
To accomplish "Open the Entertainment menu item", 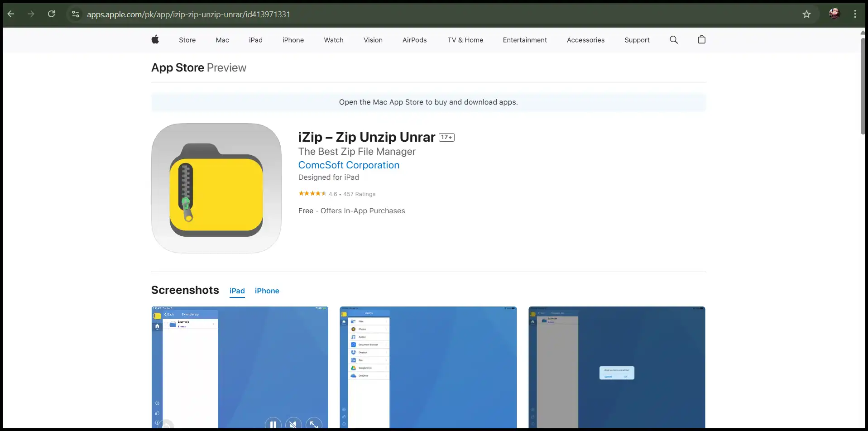I will [525, 40].
